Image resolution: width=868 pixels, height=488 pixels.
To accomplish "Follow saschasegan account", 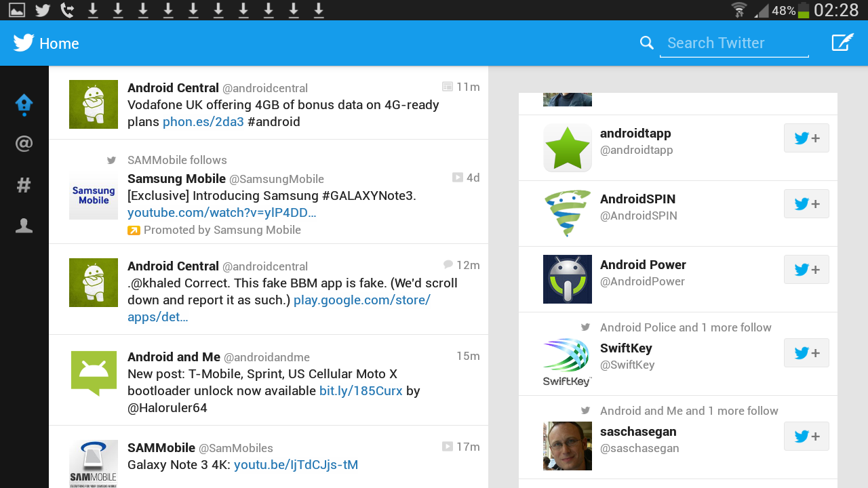I will tap(806, 436).
